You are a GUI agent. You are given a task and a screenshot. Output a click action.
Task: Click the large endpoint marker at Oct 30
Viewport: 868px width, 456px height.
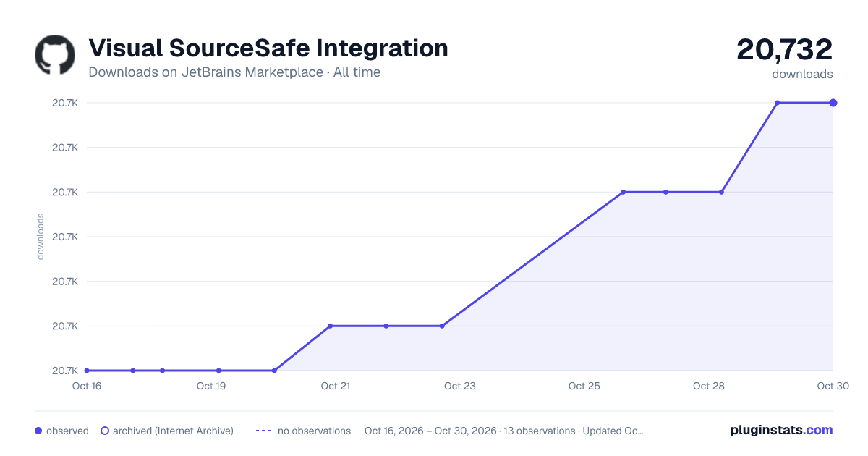tap(833, 103)
